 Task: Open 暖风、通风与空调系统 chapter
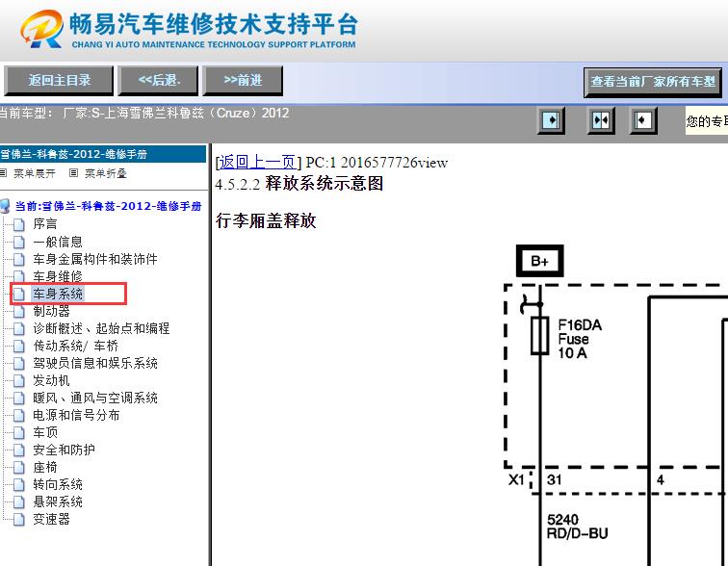tap(95, 398)
